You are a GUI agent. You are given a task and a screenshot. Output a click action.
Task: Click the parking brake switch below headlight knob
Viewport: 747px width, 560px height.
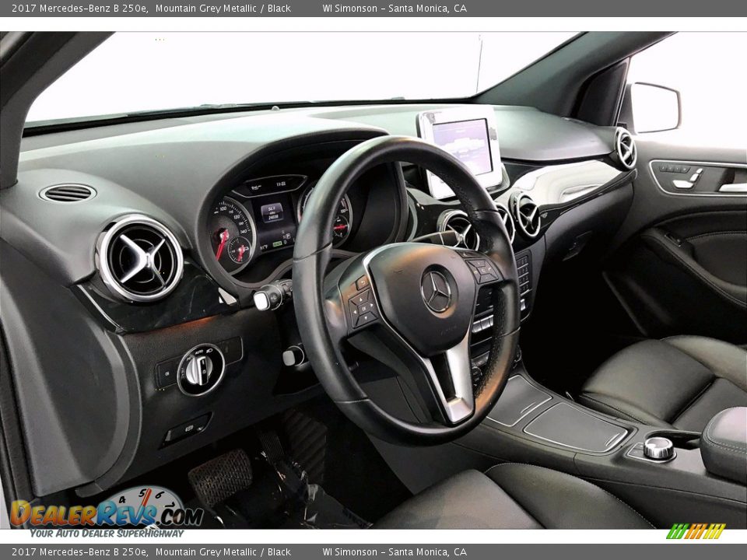187,429
